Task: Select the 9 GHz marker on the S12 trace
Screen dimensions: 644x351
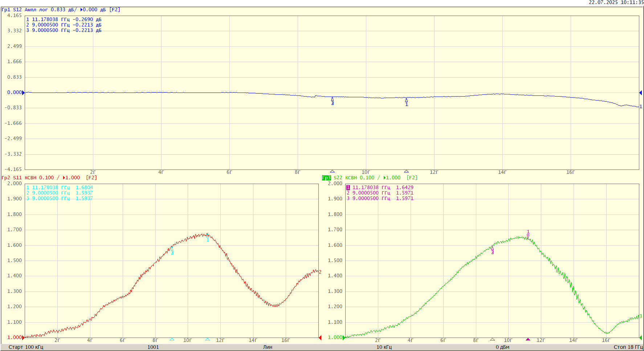Action: click(x=332, y=99)
